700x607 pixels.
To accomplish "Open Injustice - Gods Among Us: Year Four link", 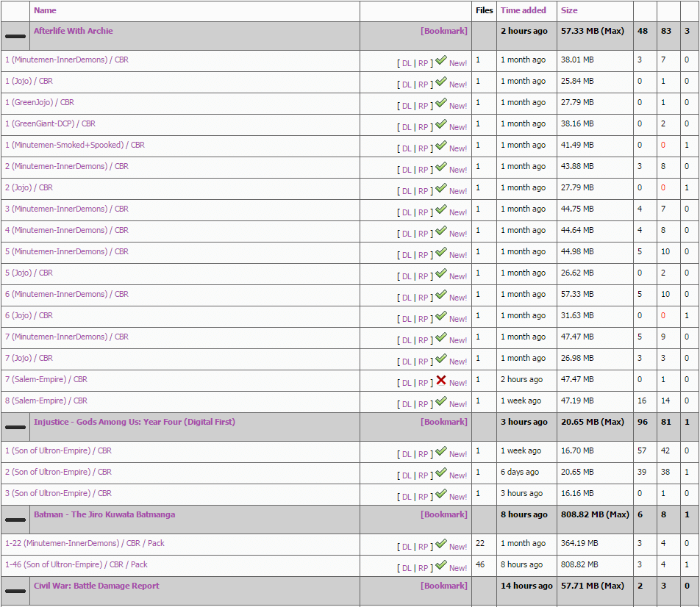I will coord(135,422).
